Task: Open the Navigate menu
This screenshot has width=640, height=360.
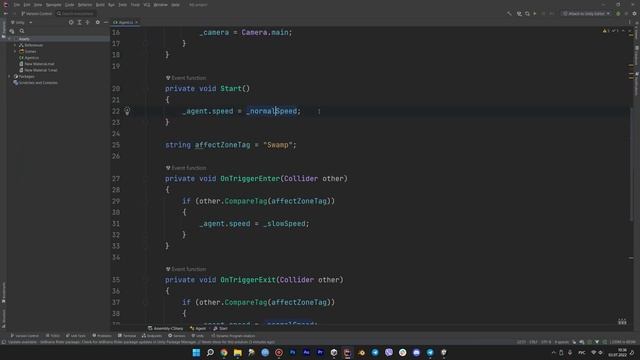Action: [53, 5]
